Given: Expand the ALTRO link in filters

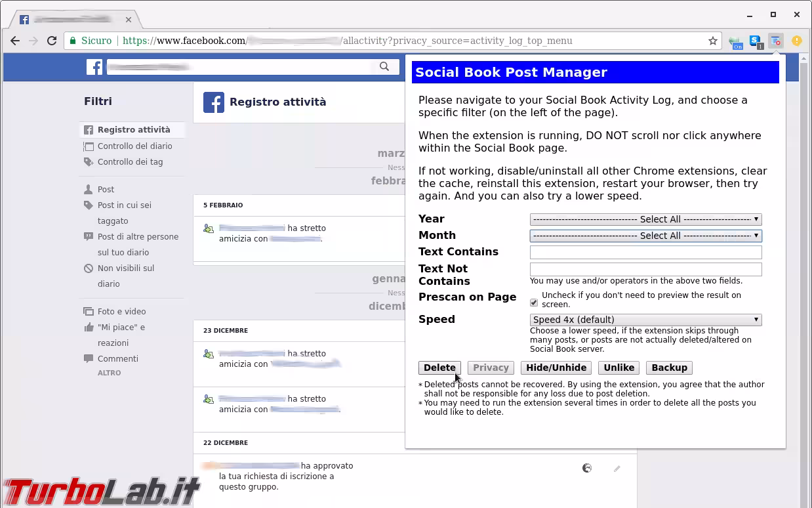Looking at the screenshot, I should click(x=109, y=373).
